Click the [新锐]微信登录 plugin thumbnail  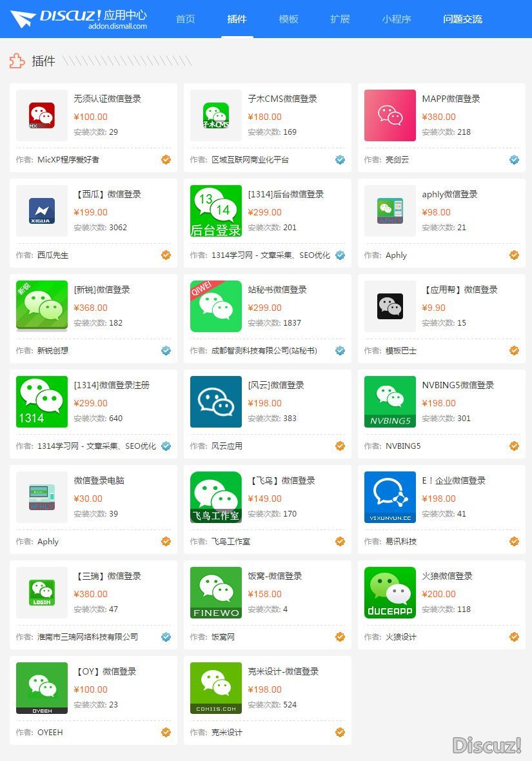tap(42, 306)
